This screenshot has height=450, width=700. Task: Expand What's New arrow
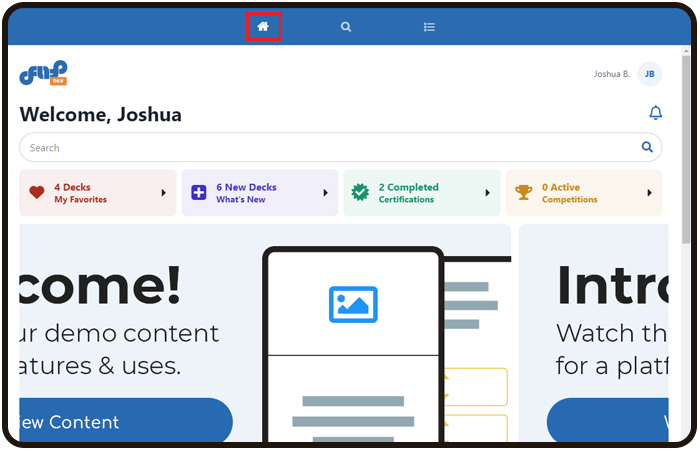(x=325, y=193)
